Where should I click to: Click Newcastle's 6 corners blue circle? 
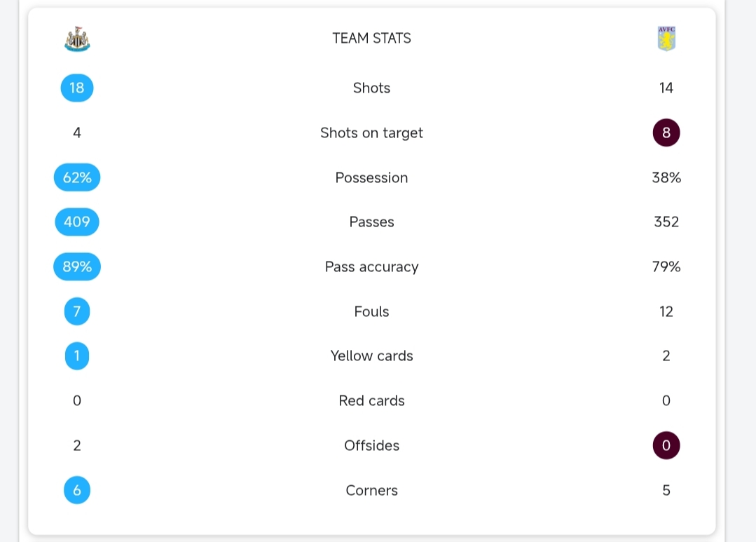tap(77, 490)
